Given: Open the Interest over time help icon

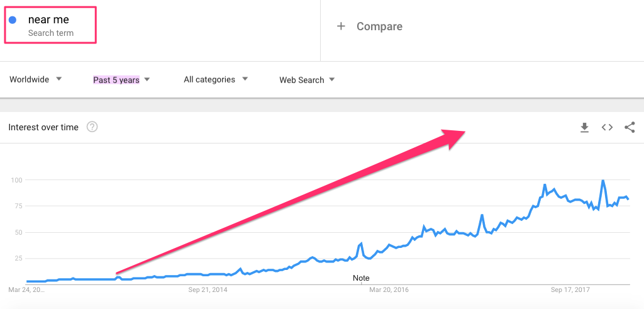Looking at the screenshot, I should [x=92, y=127].
